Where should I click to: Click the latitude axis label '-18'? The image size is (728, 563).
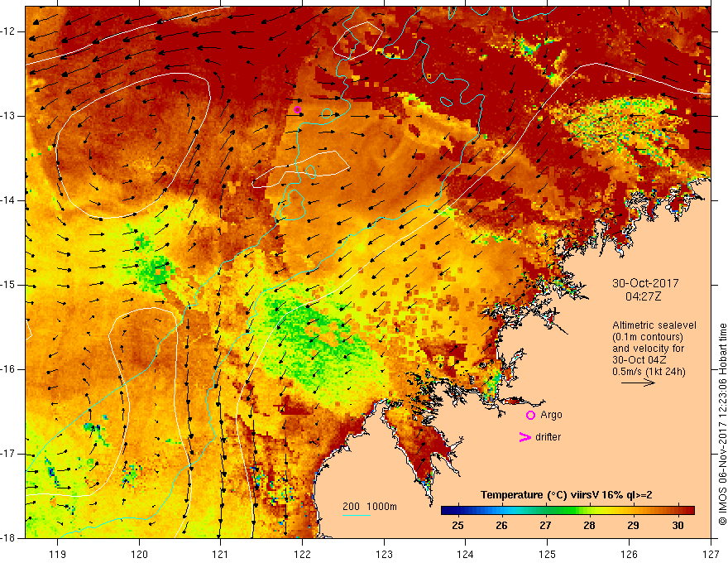pyautogui.click(x=9, y=538)
